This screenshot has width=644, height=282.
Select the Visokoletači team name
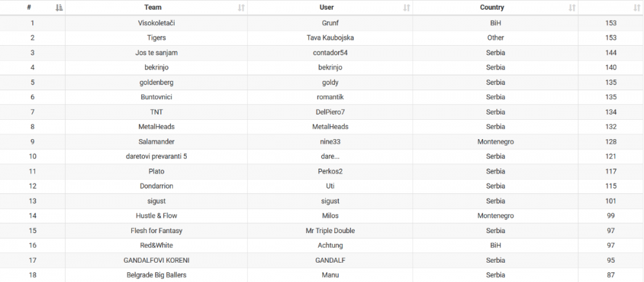click(156, 23)
